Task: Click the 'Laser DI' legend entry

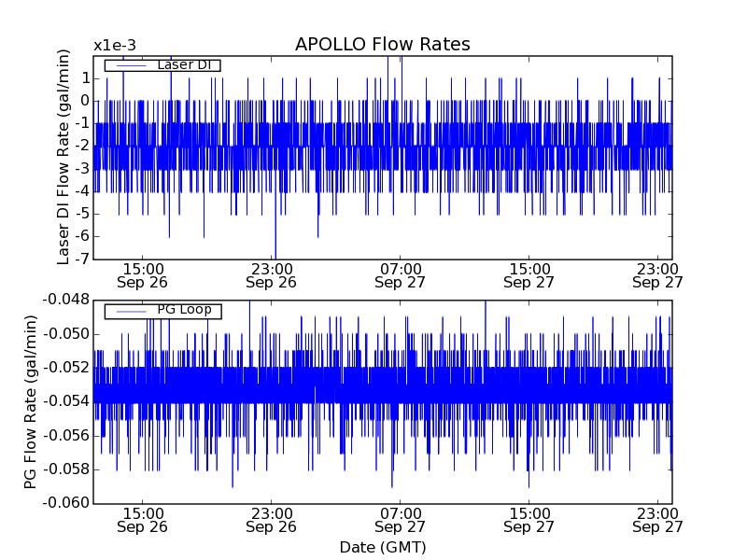Action: point(162,64)
